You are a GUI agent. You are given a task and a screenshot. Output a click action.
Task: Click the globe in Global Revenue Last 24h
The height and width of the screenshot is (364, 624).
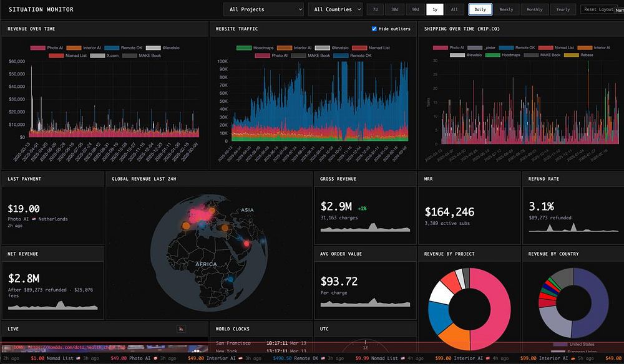click(209, 252)
